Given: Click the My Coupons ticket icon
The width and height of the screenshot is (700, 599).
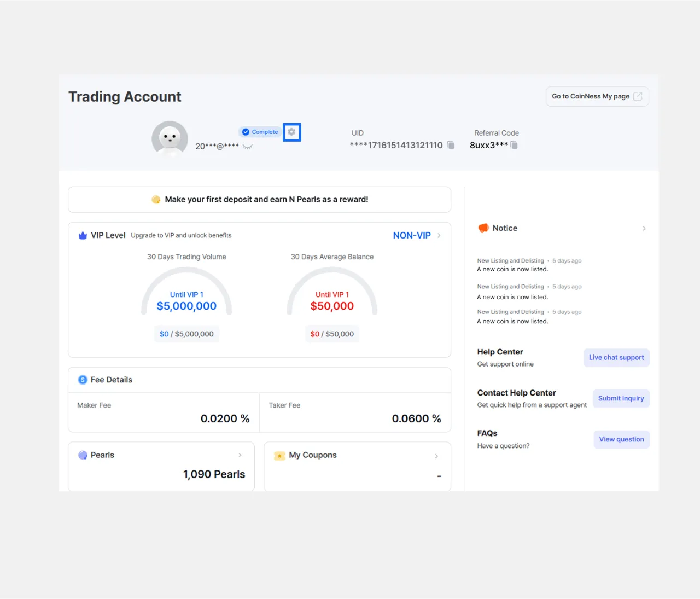Looking at the screenshot, I should point(279,456).
